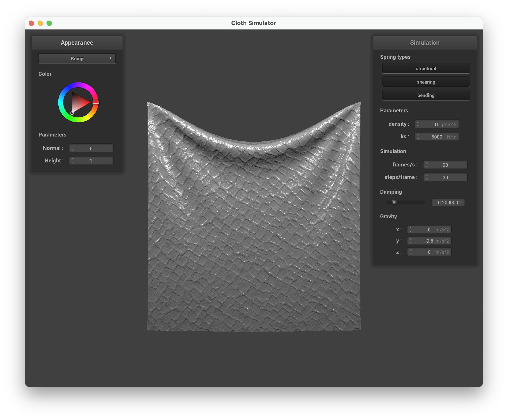
Task: Click the Damping slider handle
Action: (x=394, y=202)
